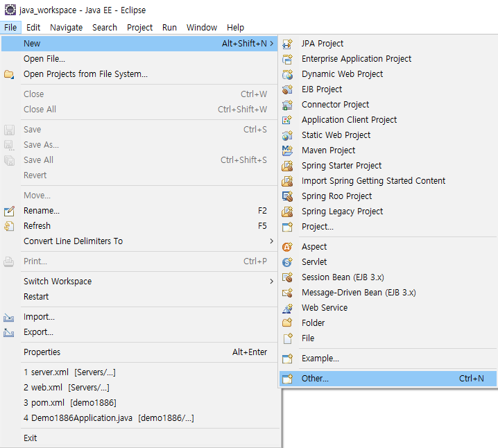Select Dynamic Web Project label
Viewport: 498px width, 448px height.
click(x=343, y=74)
